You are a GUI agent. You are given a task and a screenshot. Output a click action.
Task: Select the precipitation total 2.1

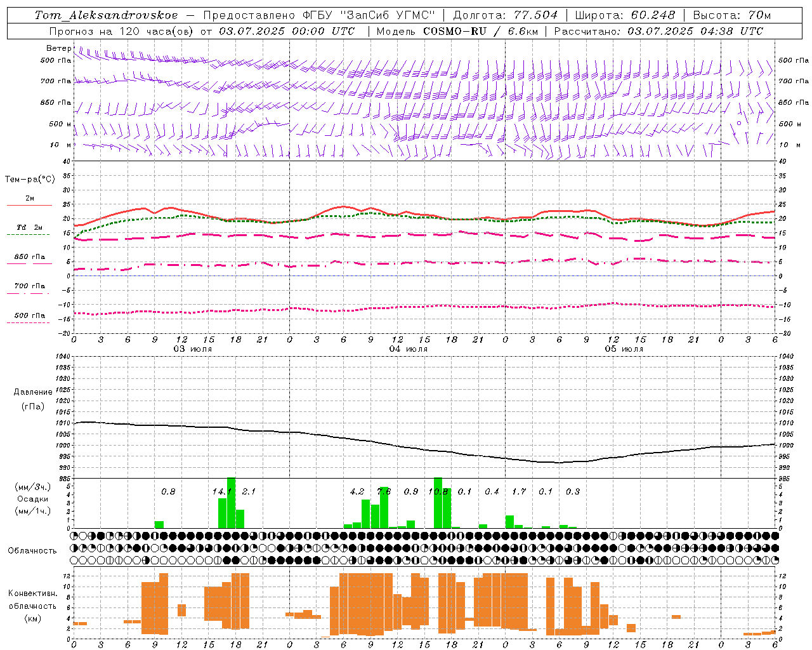[x=249, y=492]
